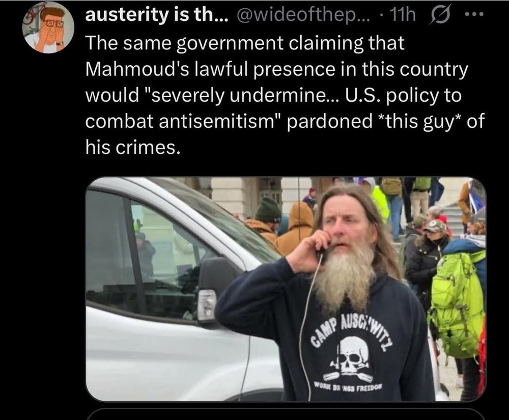Expand the attached photo of bearded man
The height and width of the screenshot is (420, 509).
pos(286,289)
